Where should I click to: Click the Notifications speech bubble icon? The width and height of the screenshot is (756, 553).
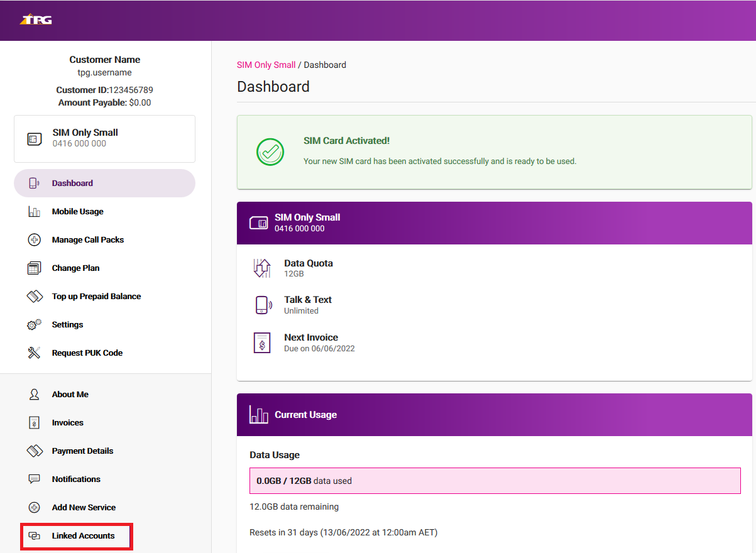click(35, 479)
